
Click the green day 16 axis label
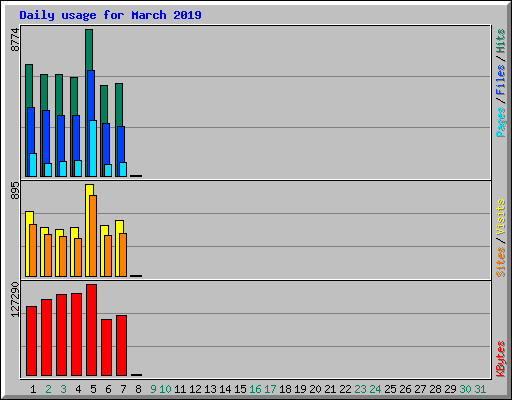pyautogui.click(x=255, y=389)
